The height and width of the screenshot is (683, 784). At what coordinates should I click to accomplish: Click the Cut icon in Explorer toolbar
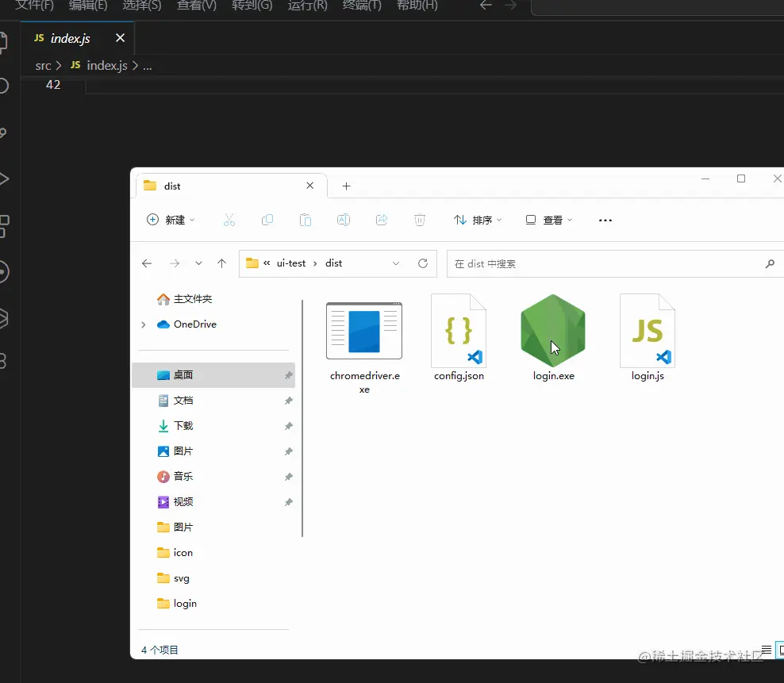(x=229, y=220)
